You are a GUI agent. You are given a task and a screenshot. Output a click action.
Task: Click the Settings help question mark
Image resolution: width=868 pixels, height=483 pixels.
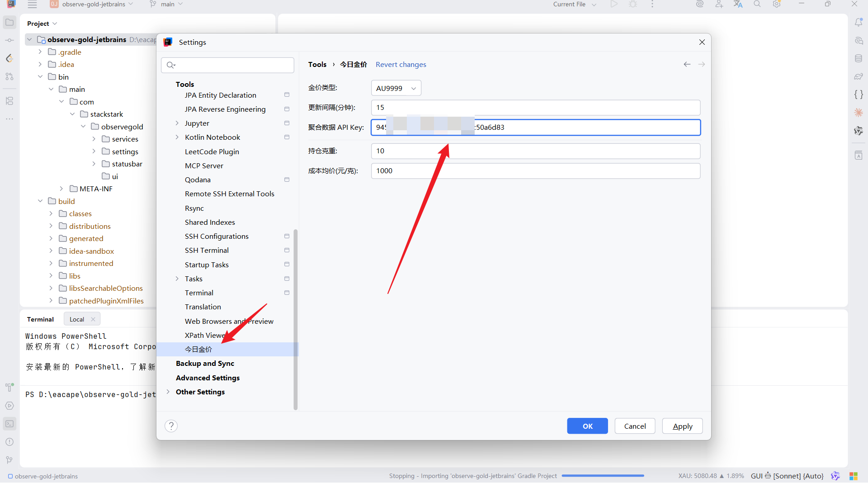(x=171, y=426)
